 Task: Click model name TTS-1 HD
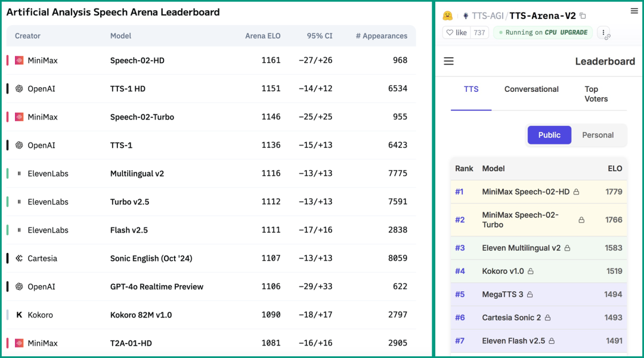(128, 89)
